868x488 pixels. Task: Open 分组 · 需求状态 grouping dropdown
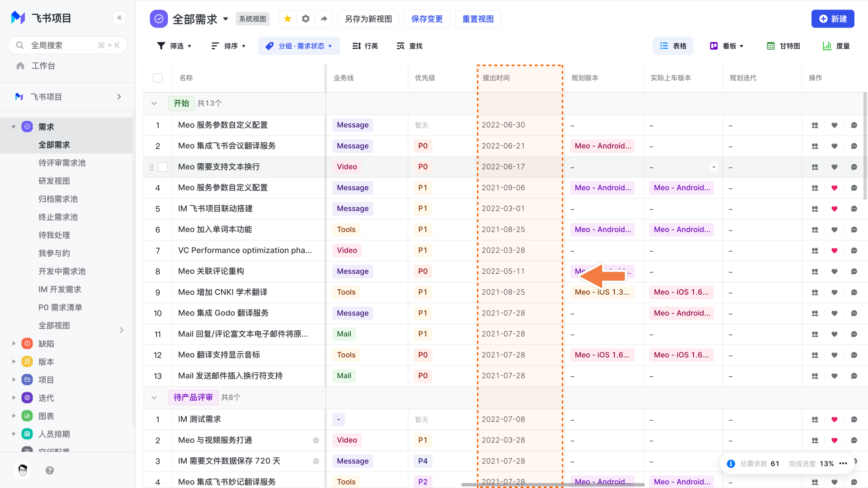[299, 46]
